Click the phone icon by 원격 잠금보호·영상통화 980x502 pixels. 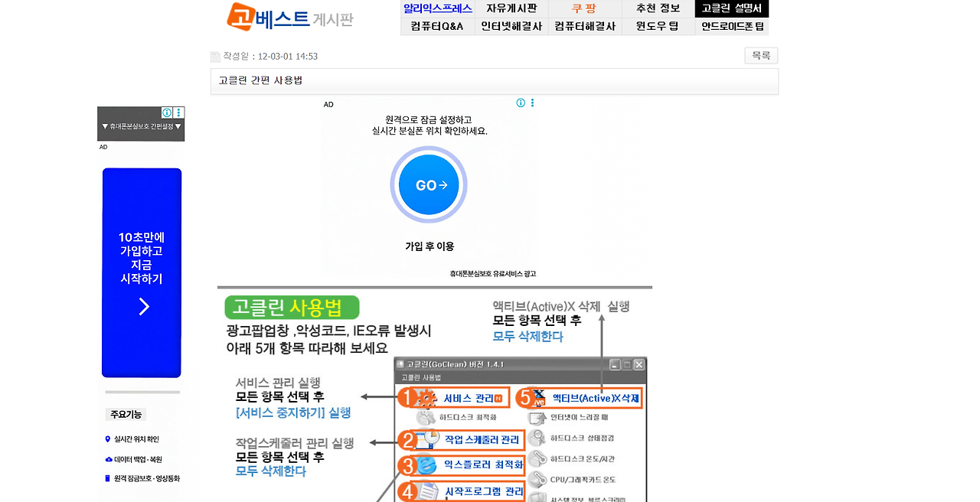point(108,478)
